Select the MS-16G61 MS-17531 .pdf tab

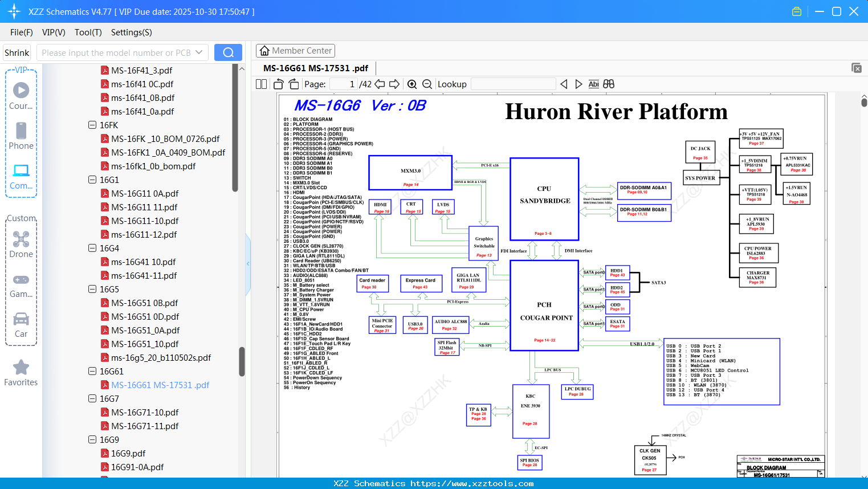pyautogui.click(x=316, y=68)
